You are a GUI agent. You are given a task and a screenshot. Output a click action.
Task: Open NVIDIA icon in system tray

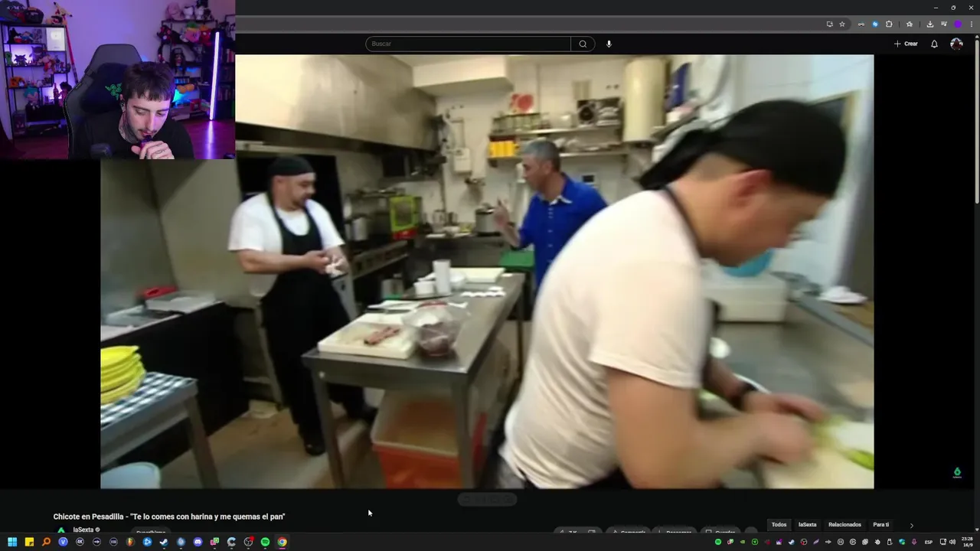coord(743,542)
